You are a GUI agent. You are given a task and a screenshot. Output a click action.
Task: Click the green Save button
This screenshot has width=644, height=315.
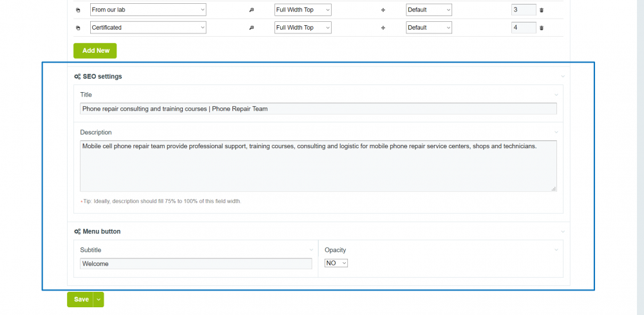[81, 300]
